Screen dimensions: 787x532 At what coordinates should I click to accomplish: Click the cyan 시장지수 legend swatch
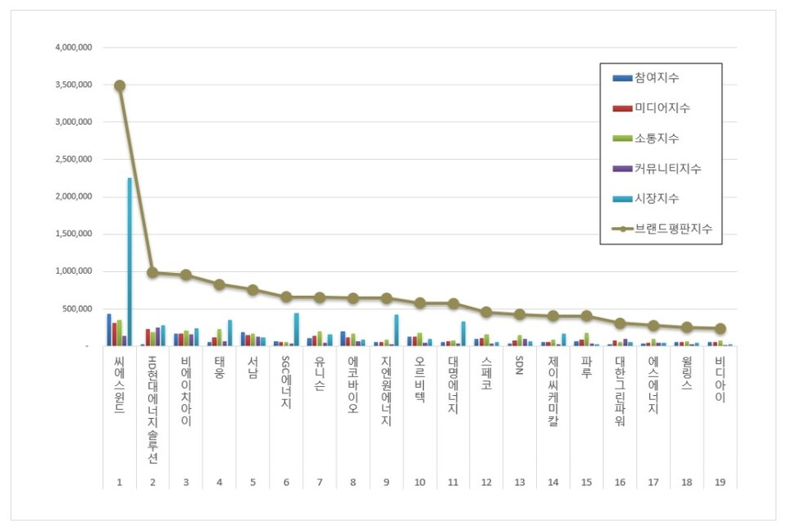click(x=621, y=199)
